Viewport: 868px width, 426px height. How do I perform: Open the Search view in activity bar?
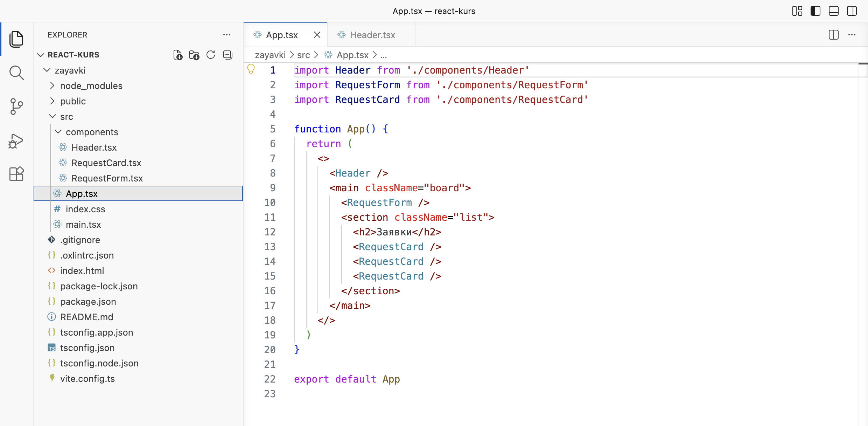click(16, 73)
